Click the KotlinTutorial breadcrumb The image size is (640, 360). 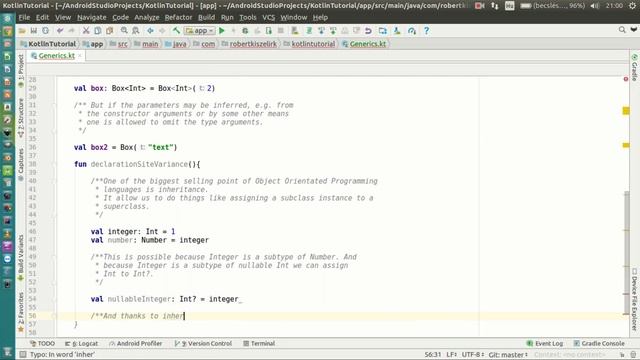pos(48,44)
